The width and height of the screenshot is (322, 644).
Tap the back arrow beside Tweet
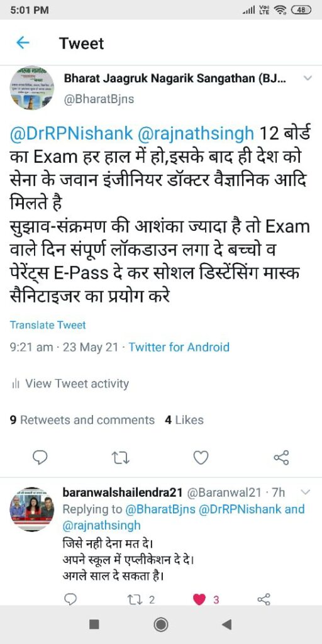pyautogui.click(x=23, y=43)
